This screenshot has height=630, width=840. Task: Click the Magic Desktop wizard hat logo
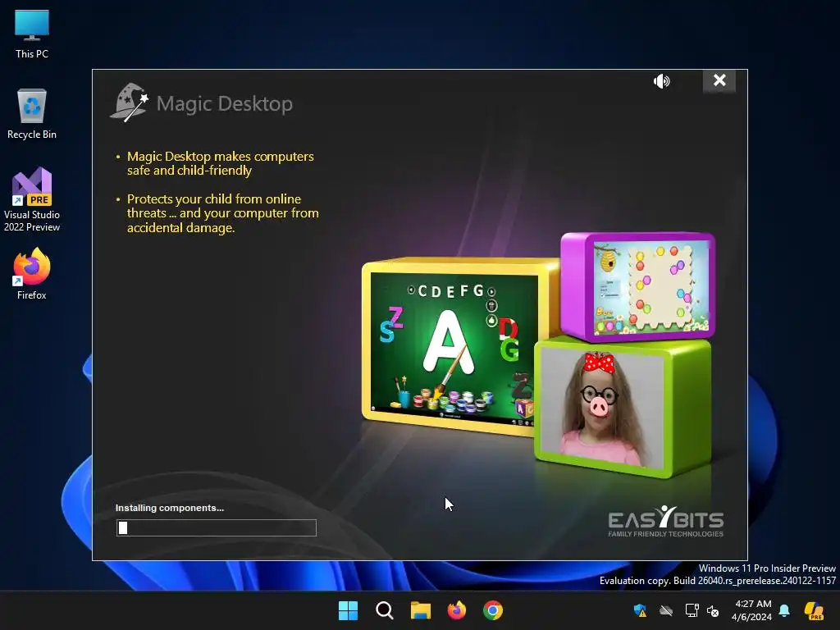(129, 103)
